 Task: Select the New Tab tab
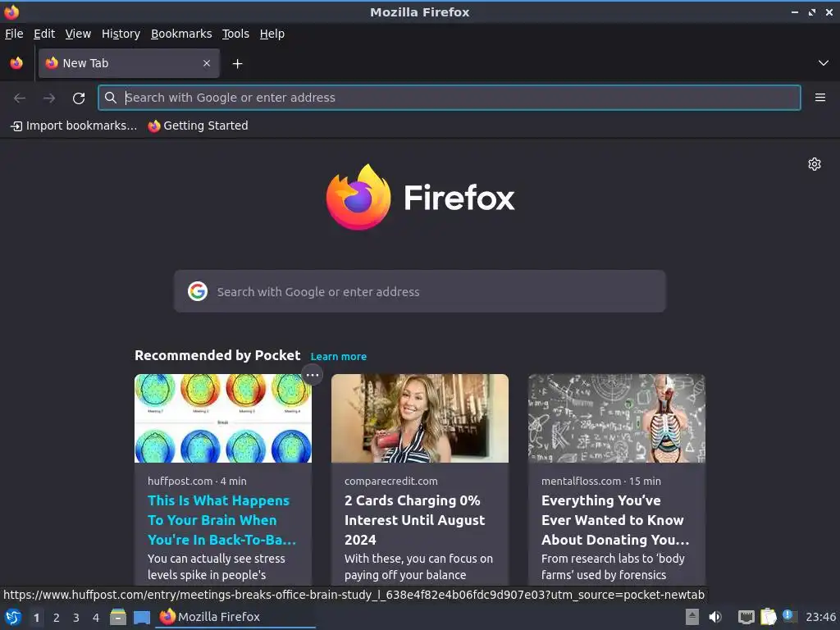click(129, 63)
